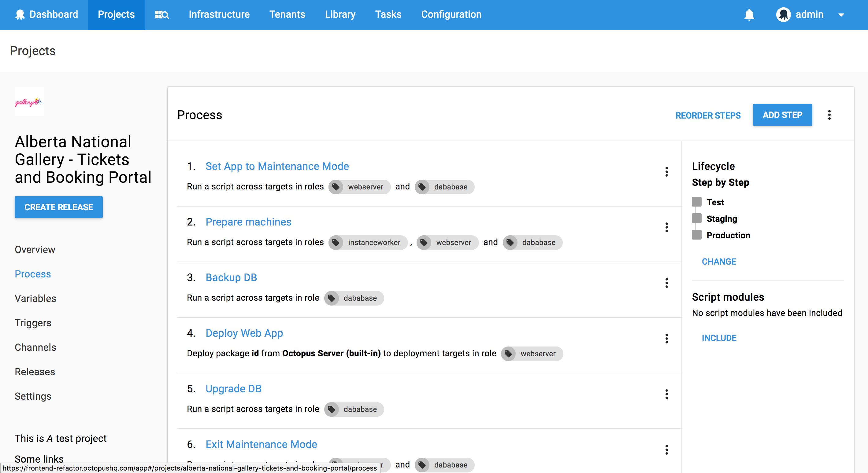Click the gallery project logo thumbnail

29,102
